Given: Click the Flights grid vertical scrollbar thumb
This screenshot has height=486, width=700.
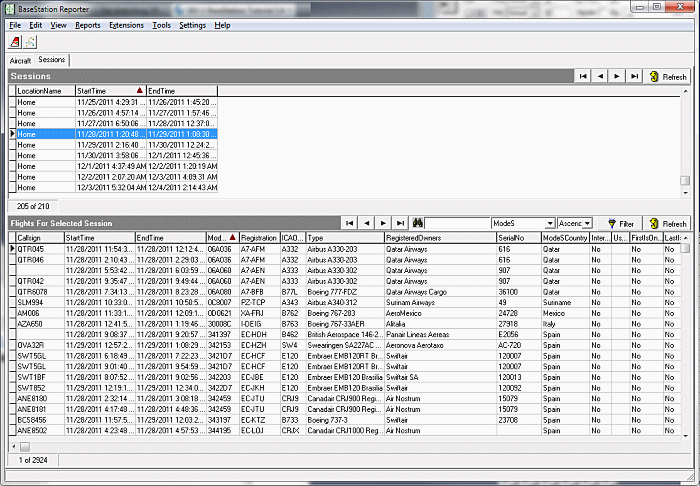Looking at the screenshot, I should click(685, 248).
